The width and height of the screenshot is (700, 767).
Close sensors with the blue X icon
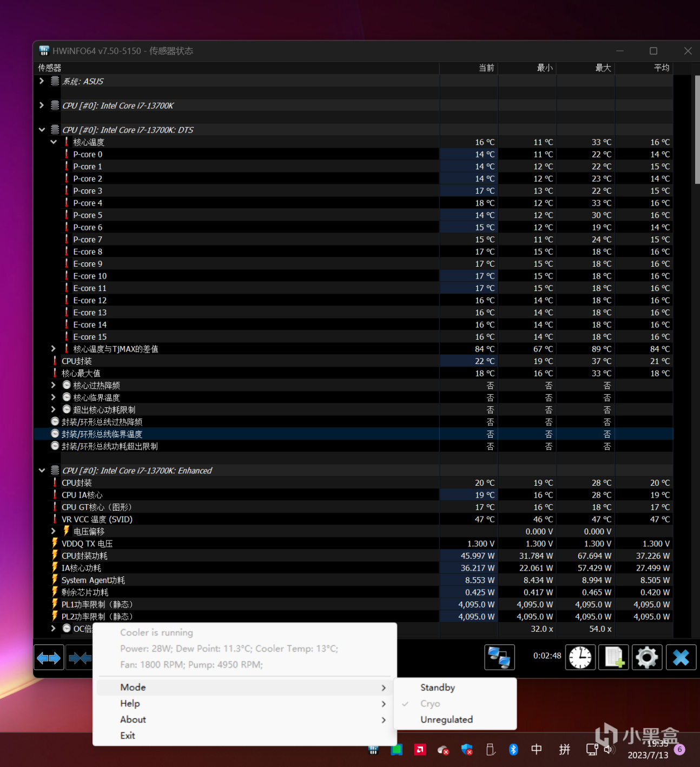point(681,658)
